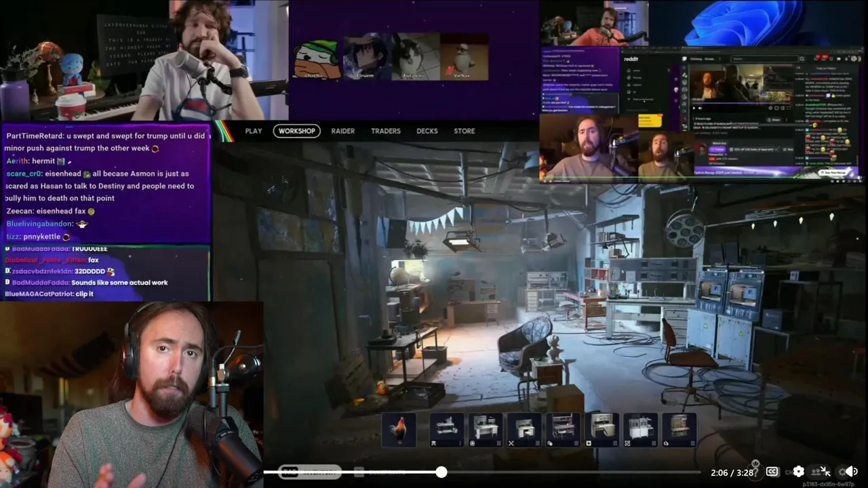
Task: Click chat username PartTimeRetard
Action: click(x=35, y=136)
